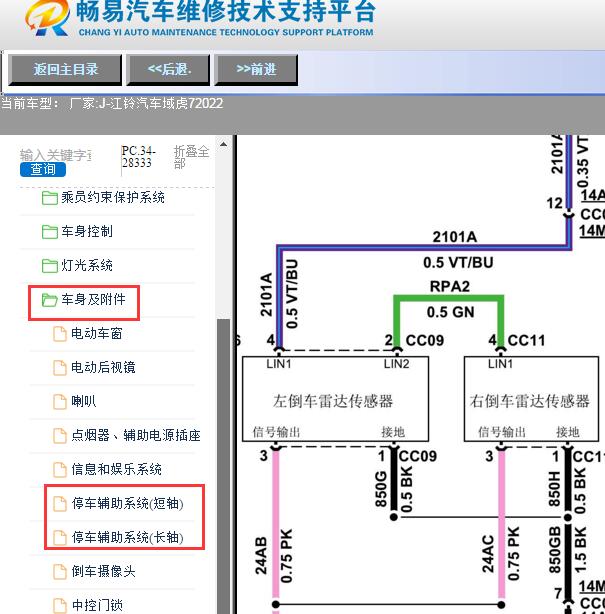Image resolution: width=605 pixels, height=614 pixels.
Task: Focus the 输入关键字 search field
Action: pyautogui.click(x=56, y=155)
